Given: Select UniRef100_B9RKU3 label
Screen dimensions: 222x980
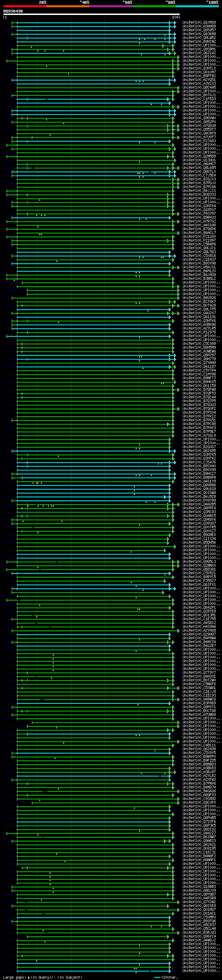Looking at the screenshot, I should click(199, 218).
